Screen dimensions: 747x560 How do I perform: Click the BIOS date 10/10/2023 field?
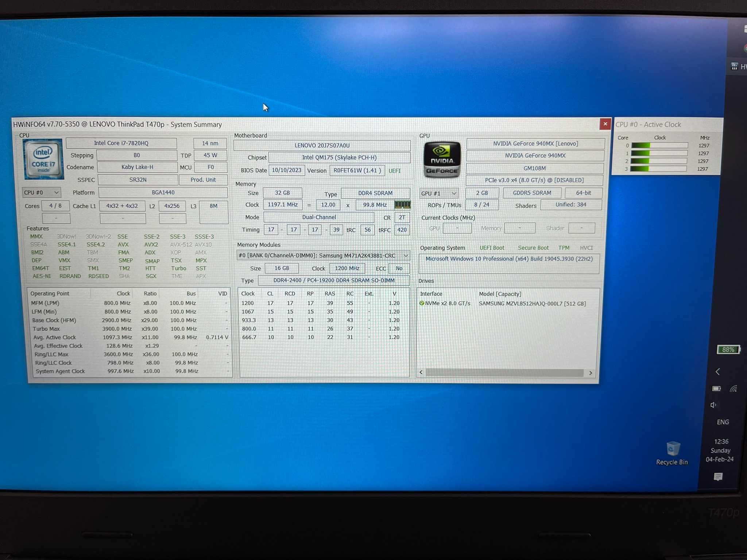[287, 170]
